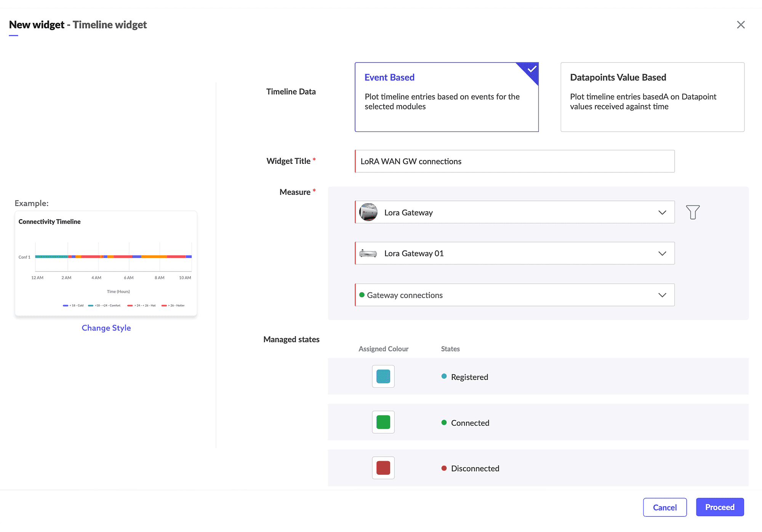
Task: Click the Connected state green dot
Action: coord(444,422)
